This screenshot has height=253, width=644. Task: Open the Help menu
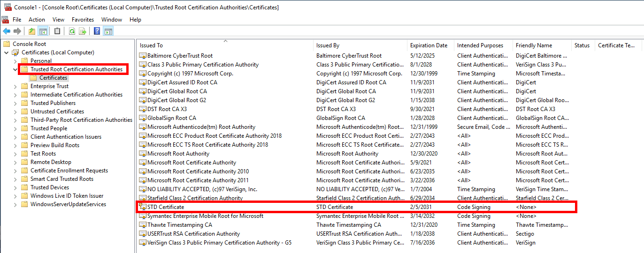135,20
